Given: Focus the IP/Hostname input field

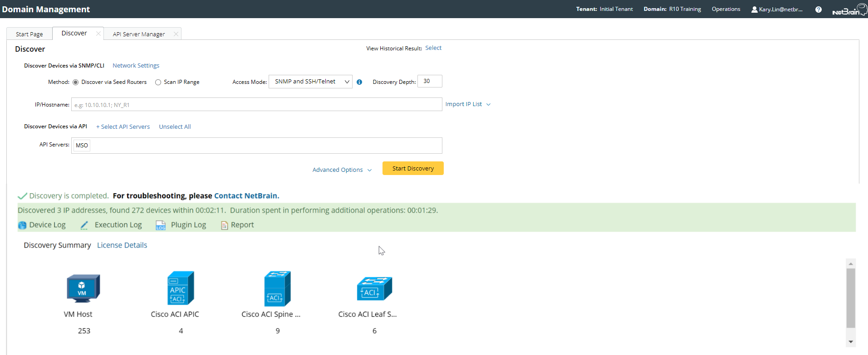Looking at the screenshot, I should pos(256,105).
